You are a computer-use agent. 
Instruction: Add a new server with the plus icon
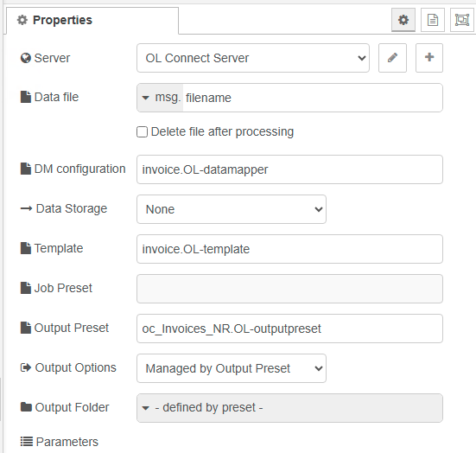tap(429, 58)
